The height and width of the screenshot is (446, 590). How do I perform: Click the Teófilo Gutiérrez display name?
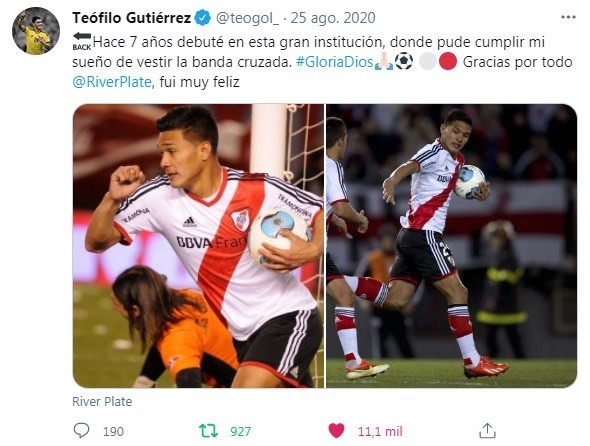tap(132, 18)
